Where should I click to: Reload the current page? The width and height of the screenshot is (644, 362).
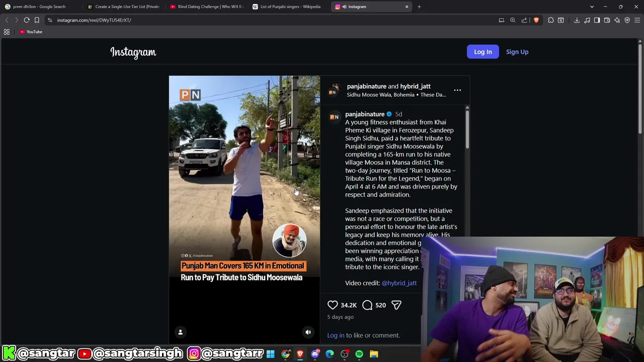pyautogui.click(x=27, y=20)
